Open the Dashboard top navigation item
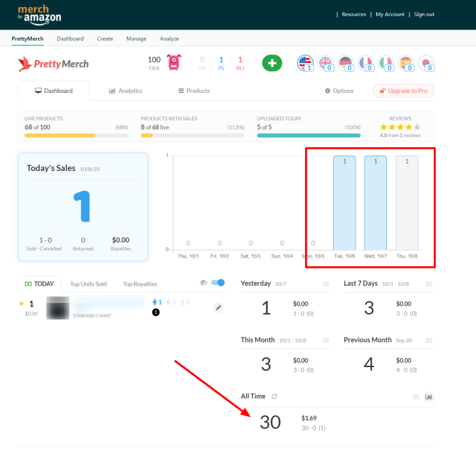The width and height of the screenshot is (476, 451). point(70,39)
